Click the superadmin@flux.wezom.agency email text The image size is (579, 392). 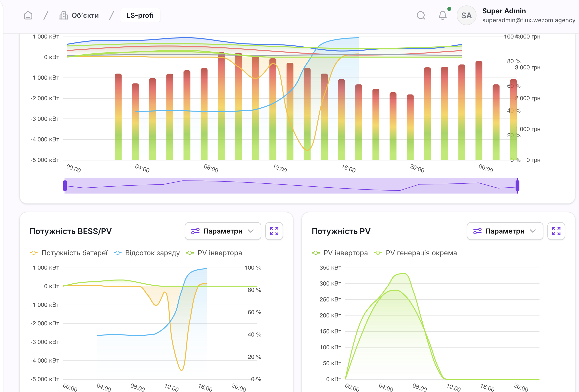point(529,20)
